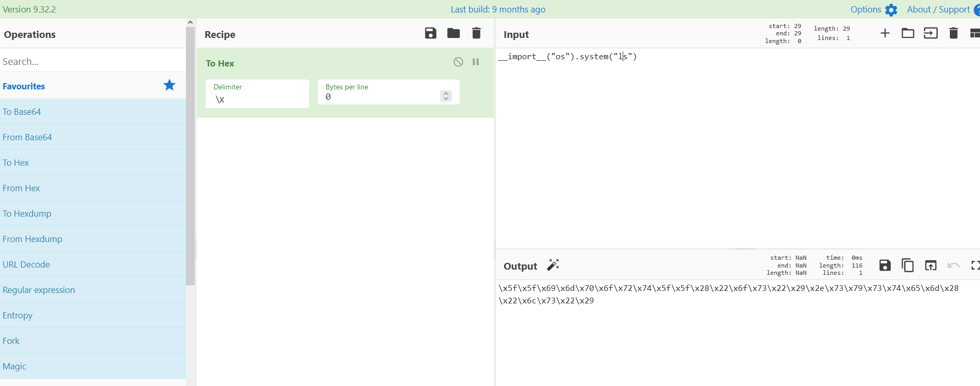Select Regular expression operation
The width and height of the screenshot is (980, 386).
39,290
